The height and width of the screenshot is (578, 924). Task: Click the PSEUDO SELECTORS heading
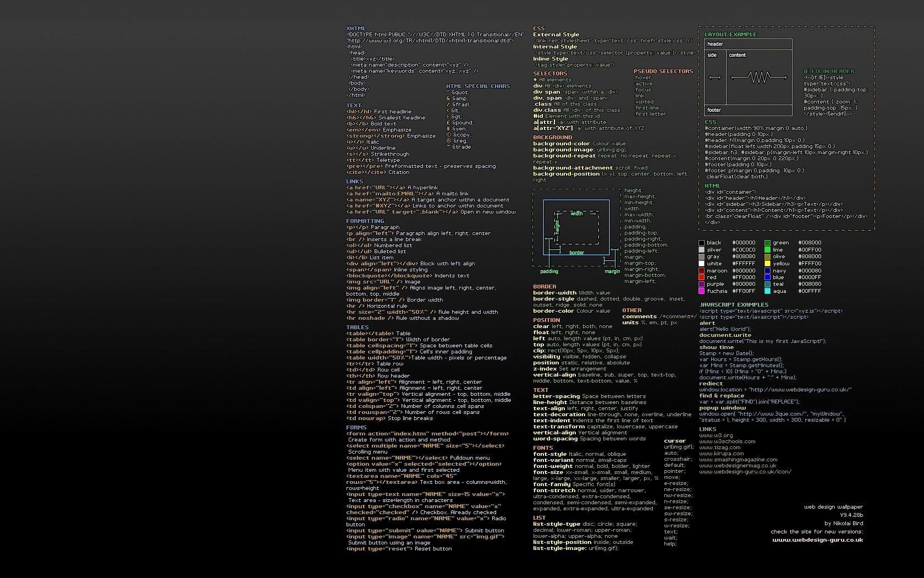point(663,72)
